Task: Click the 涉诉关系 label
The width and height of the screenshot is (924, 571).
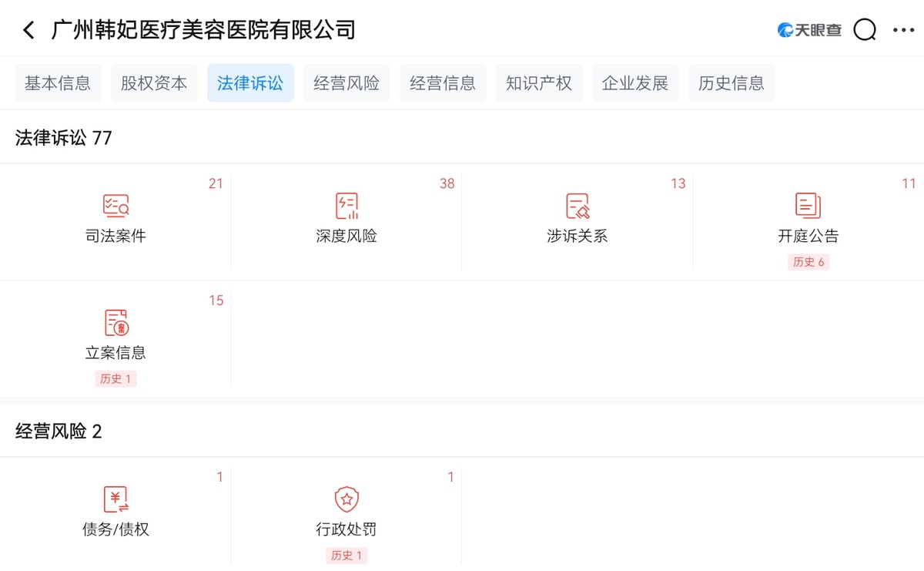Action: tap(577, 237)
